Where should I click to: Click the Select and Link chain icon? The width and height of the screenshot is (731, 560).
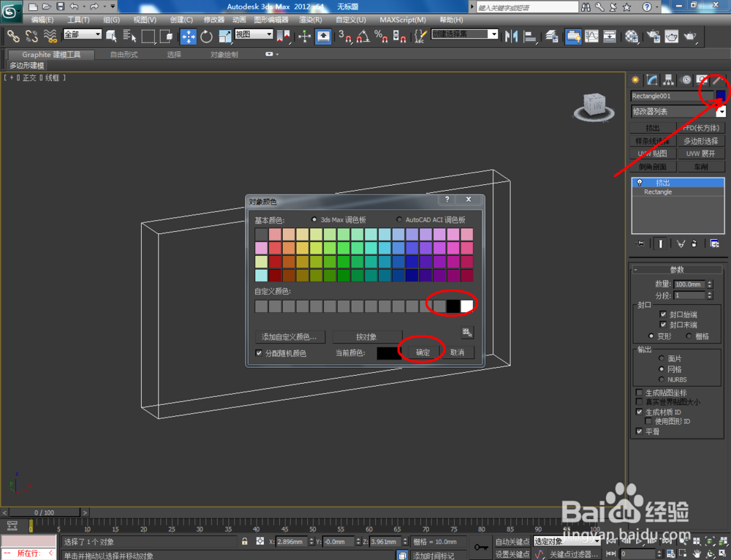[x=12, y=36]
